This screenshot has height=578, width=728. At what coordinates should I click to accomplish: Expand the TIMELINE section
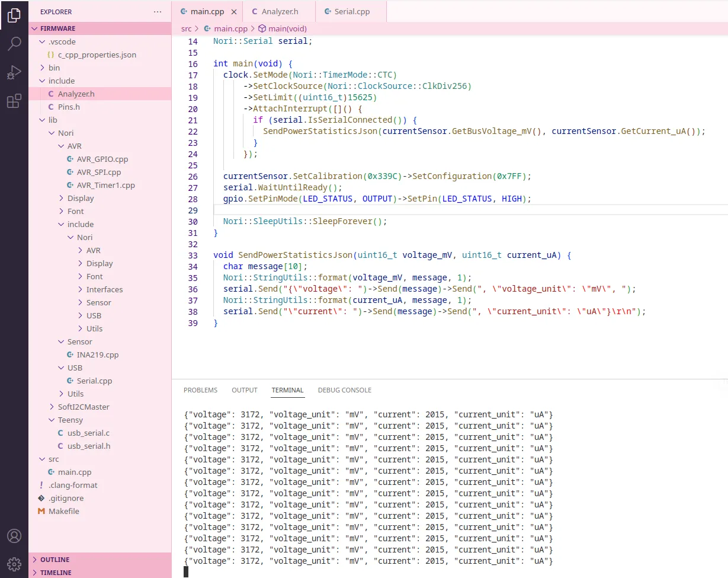pos(56,573)
